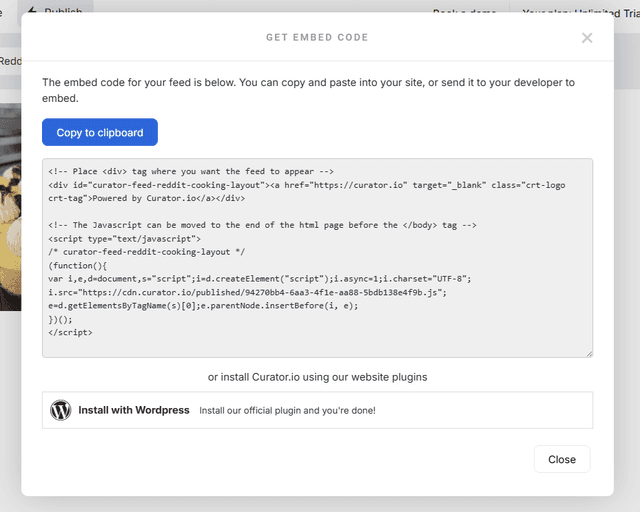Click the cdn.curator.io script URL line

(x=247, y=292)
